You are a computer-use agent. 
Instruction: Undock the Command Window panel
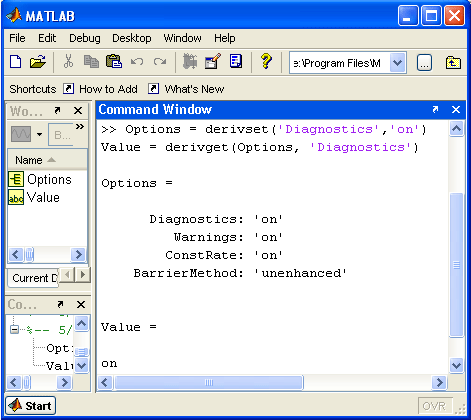coord(435,109)
